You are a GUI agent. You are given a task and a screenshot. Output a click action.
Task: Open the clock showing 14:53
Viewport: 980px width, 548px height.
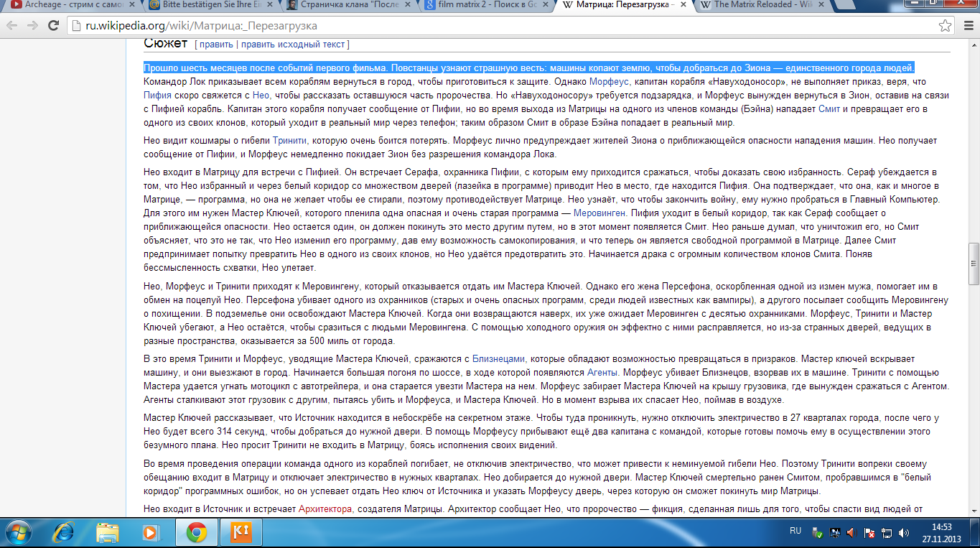(x=941, y=533)
